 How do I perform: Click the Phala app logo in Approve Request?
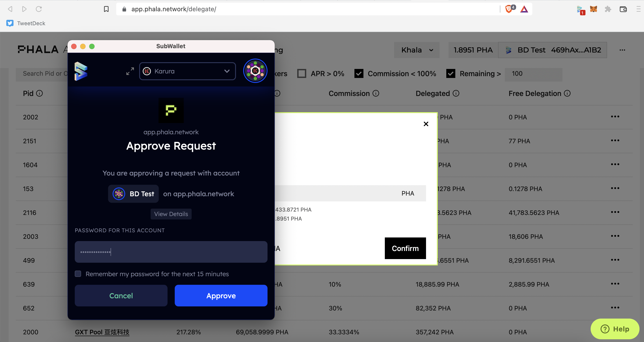point(171,110)
